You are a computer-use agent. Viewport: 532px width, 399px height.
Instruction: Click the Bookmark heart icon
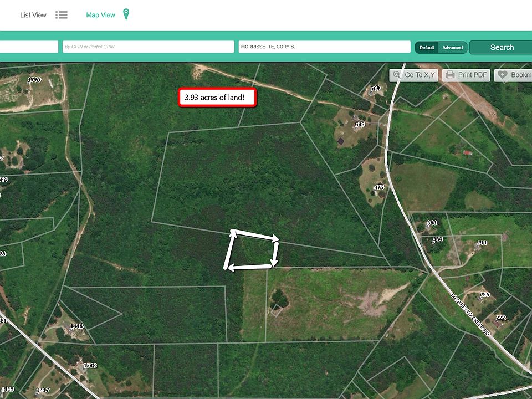[x=502, y=75]
